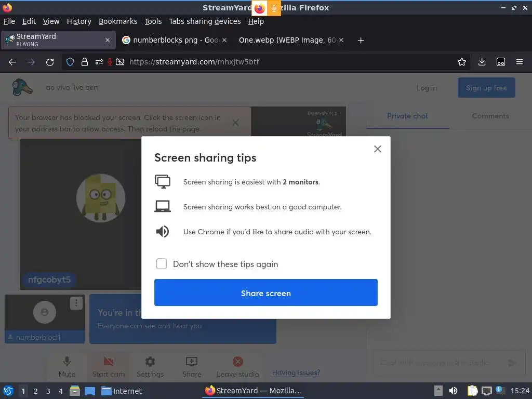This screenshot has height=399, width=532.
Task: Click the Log in link
Action: [x=427, y=88]
